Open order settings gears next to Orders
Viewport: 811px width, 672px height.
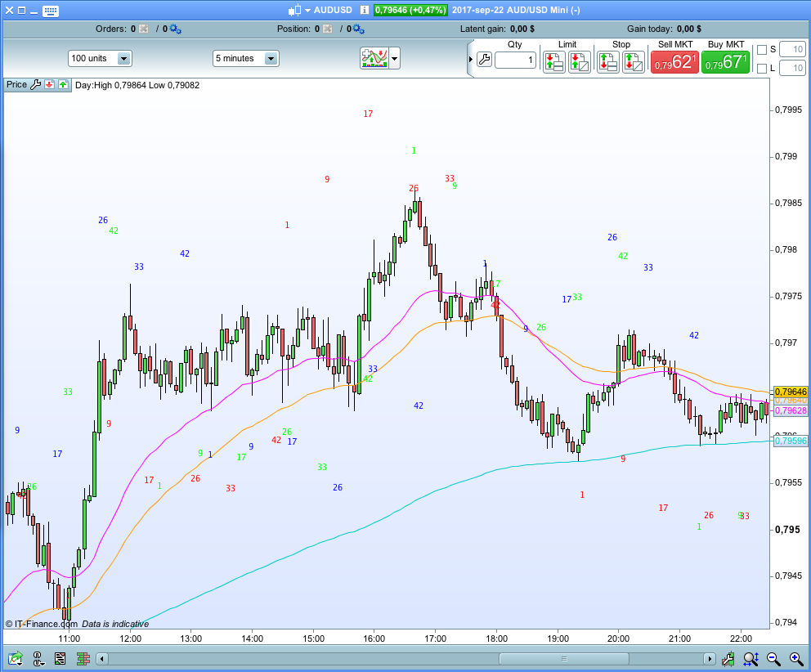click(x=175, y=29)
